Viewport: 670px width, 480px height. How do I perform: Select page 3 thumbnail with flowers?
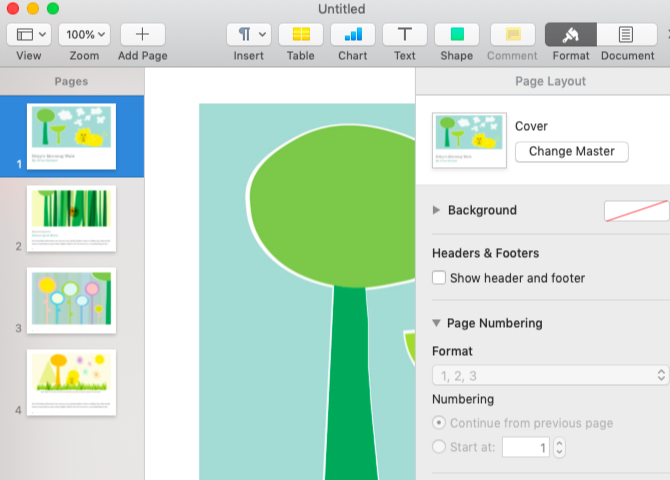pos(72,300)
